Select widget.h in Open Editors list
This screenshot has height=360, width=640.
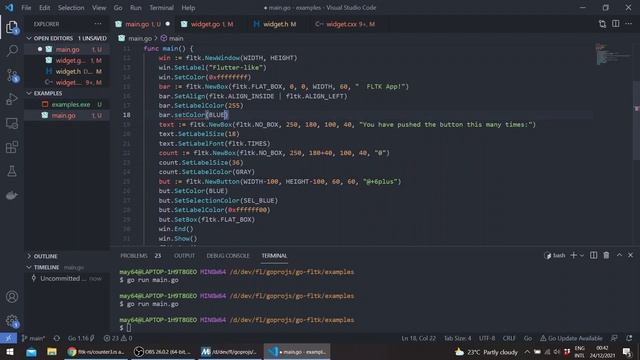tap(67, 71)
